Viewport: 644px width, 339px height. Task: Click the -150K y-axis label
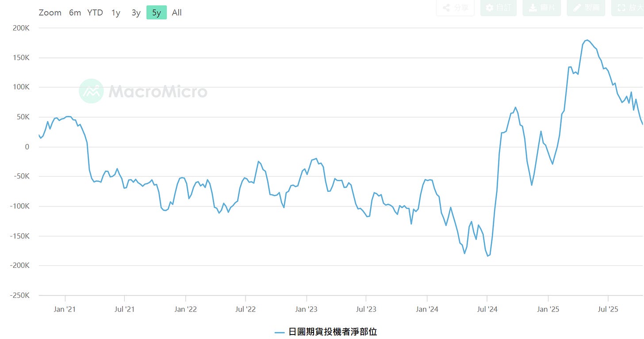[19, 236]
